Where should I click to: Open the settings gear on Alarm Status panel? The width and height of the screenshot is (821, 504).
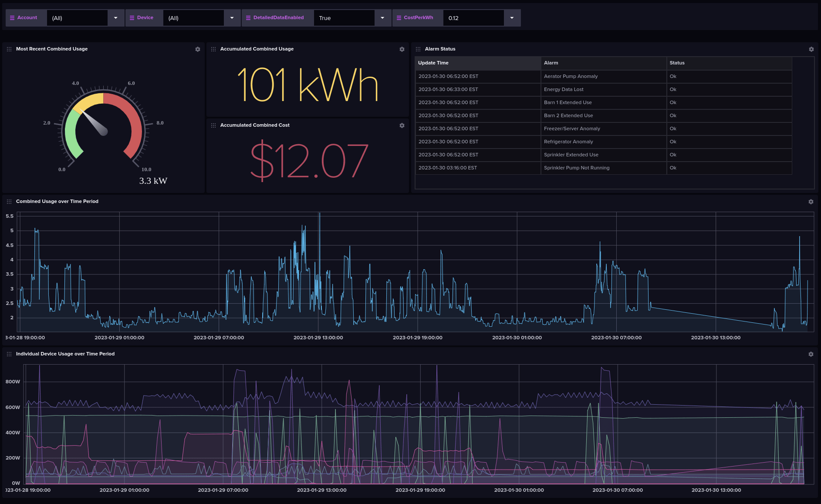point(811,49)
